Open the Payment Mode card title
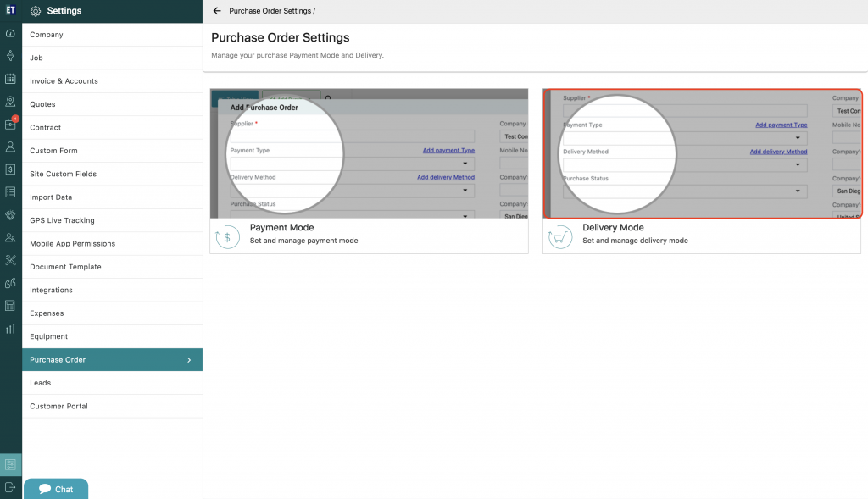868x499 pixels. coord(281,227)
